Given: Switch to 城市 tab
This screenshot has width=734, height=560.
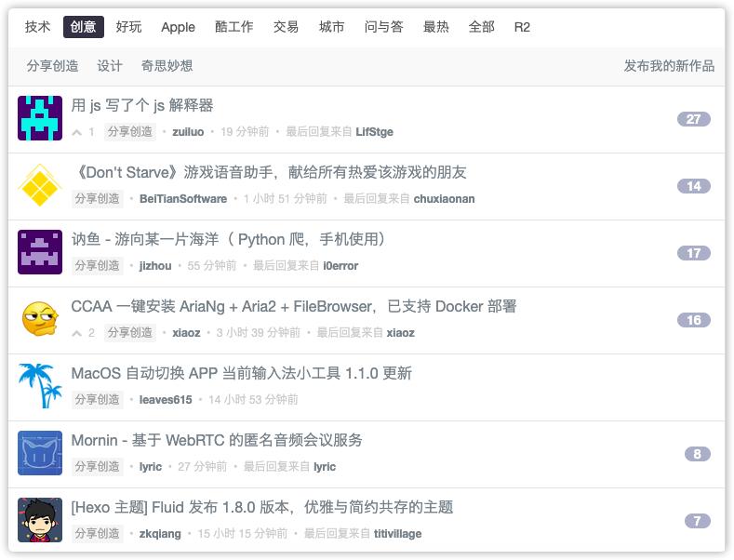Looking at the screenshot, I should (331, 27).
